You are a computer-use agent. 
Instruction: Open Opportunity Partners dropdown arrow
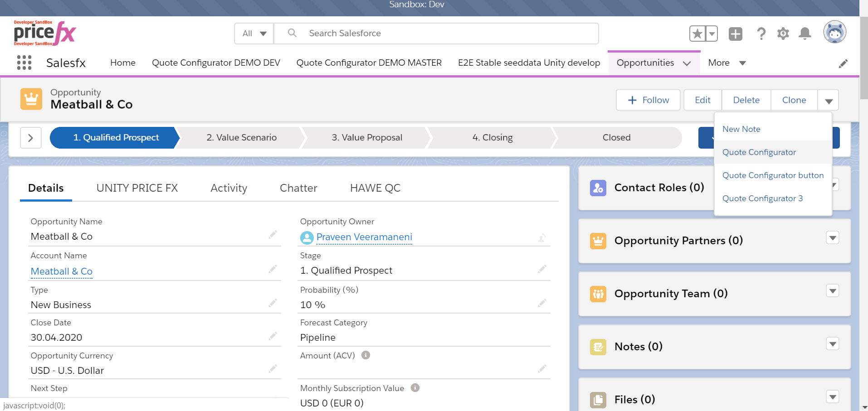(x=832, y=238)
